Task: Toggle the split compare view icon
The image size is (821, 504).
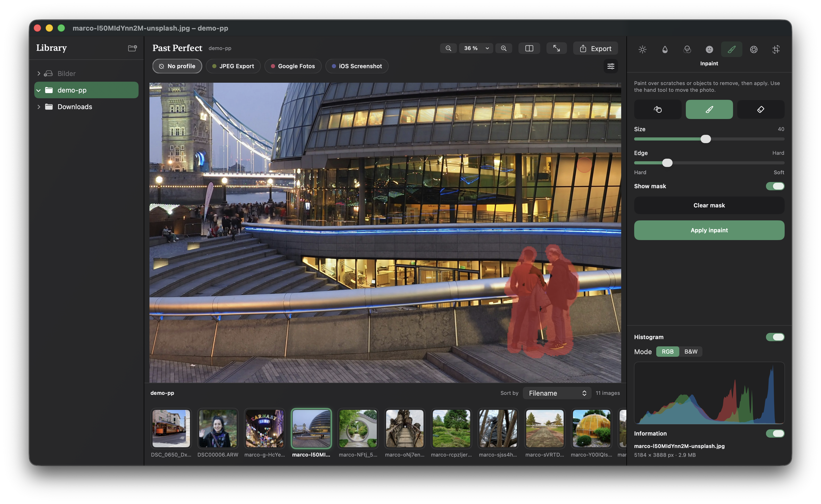Action: point(529,48)
